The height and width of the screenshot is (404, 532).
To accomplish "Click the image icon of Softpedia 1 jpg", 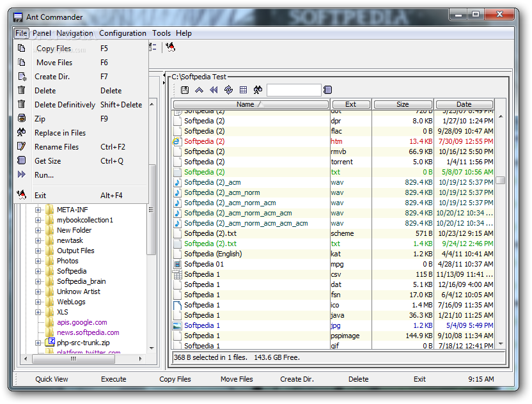I will [177, 325].
